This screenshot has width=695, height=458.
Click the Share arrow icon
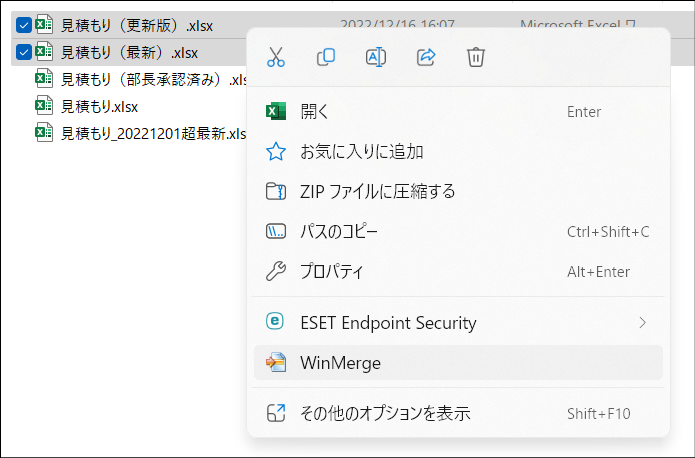[426, 57]
